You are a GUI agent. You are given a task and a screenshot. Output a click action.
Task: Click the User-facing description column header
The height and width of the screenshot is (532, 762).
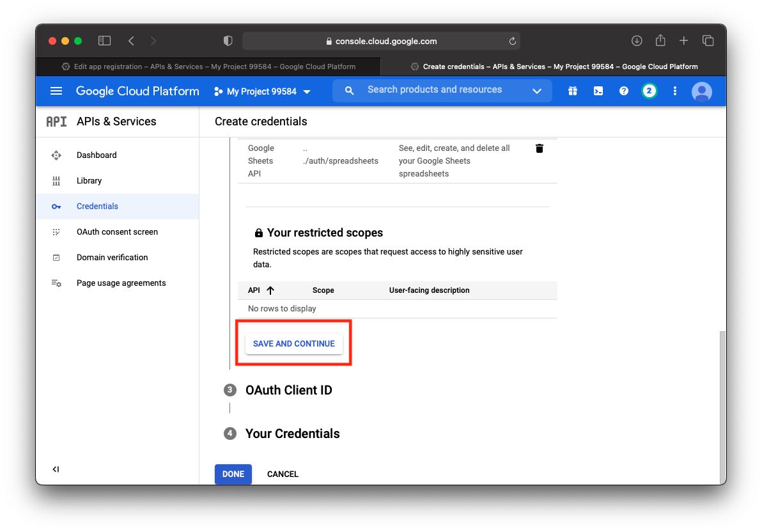(x=429, y=290)
